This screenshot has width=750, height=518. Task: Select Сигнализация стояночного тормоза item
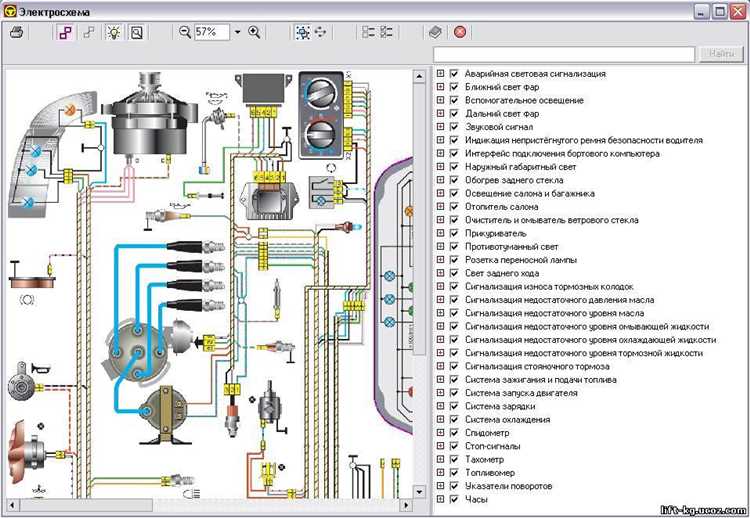[537, 366]
